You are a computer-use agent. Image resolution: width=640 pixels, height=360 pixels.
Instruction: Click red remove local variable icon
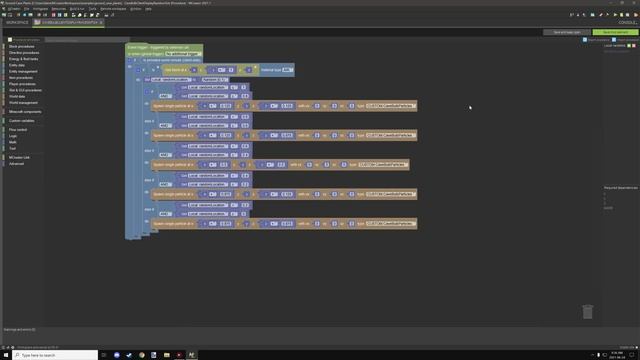tap(634, 46)
